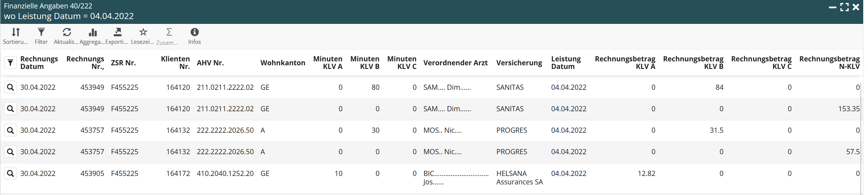868x195 pixels.
Task: Toggle the column filter row button
Action: [11, 63]
